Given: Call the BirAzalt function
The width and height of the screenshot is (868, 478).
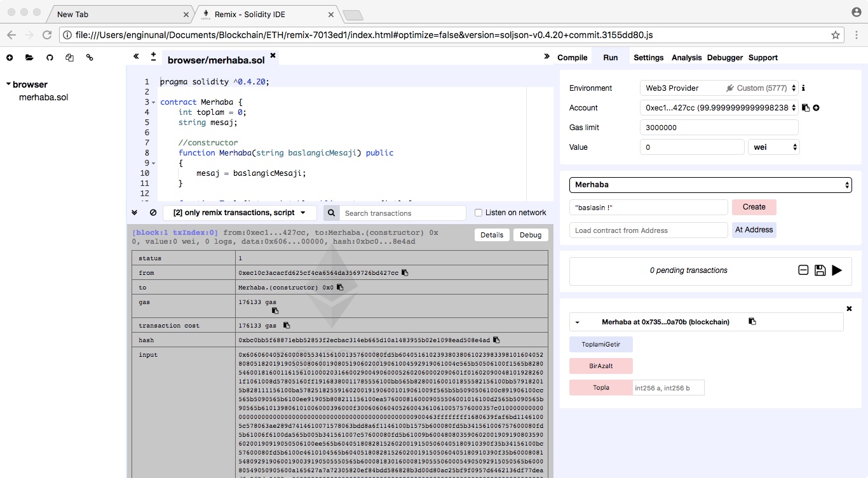Looking at the screenshot, I should point(601,366).
